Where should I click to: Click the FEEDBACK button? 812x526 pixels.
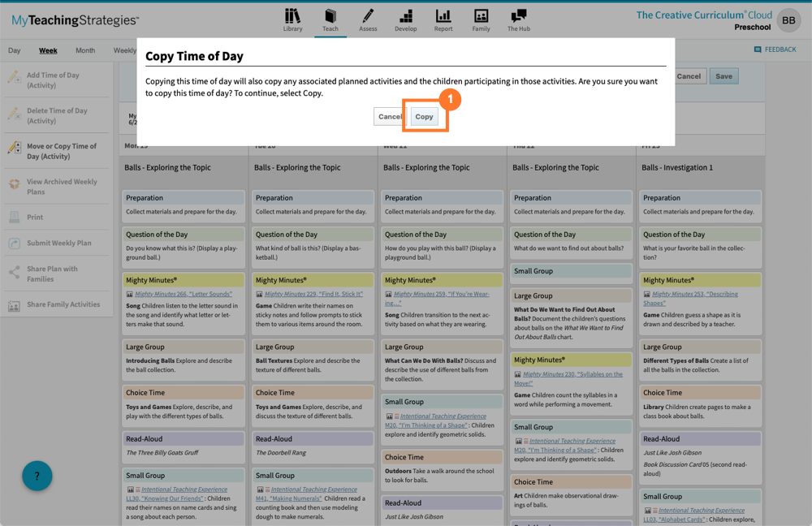pos(775,49)
